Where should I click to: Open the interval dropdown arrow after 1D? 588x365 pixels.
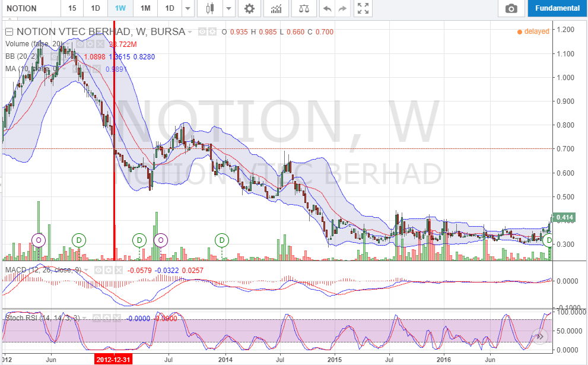click(x=188, y=8)
